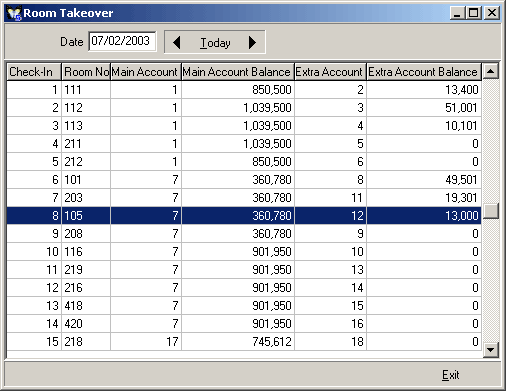Click the previous day arrow button
The width and height of the screenshot is (506, 391).
coord(177,42)
